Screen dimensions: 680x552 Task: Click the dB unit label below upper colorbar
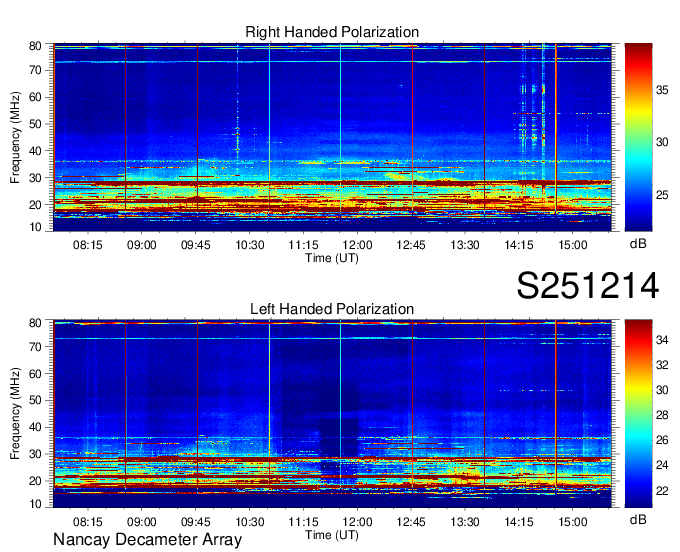[637, 244]
